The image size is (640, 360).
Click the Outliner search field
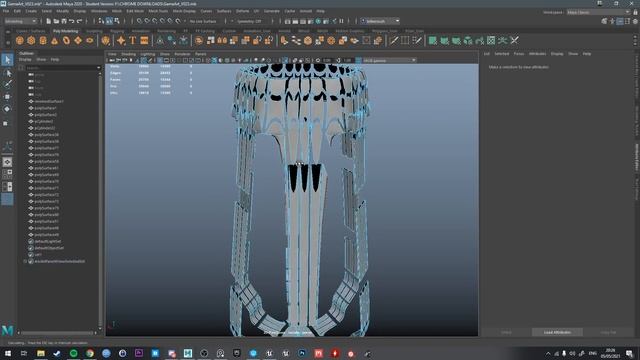point(60,68)
